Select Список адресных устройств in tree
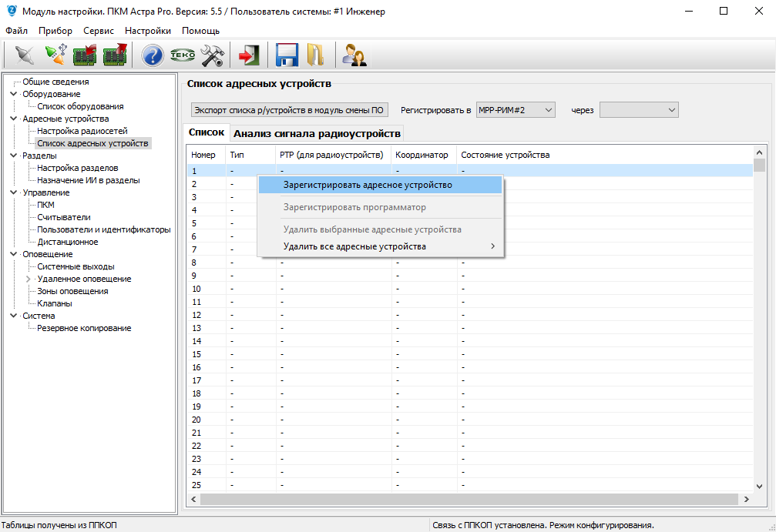The height and width of the screenshot is (532, 776). coord(92,143)
